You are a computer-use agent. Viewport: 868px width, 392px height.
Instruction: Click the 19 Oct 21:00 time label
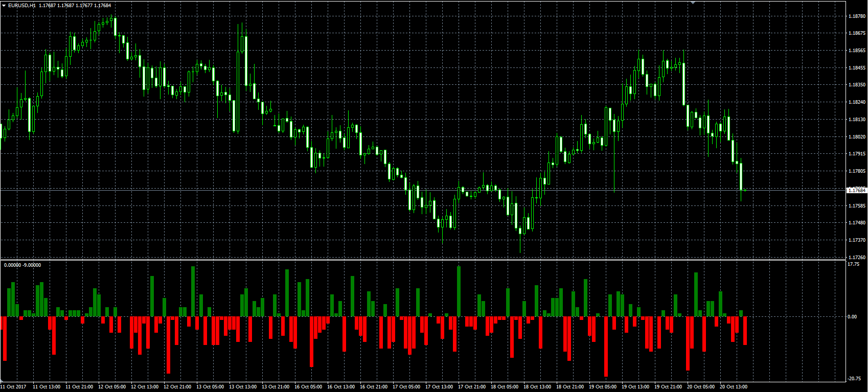click(x=668, y=387)
